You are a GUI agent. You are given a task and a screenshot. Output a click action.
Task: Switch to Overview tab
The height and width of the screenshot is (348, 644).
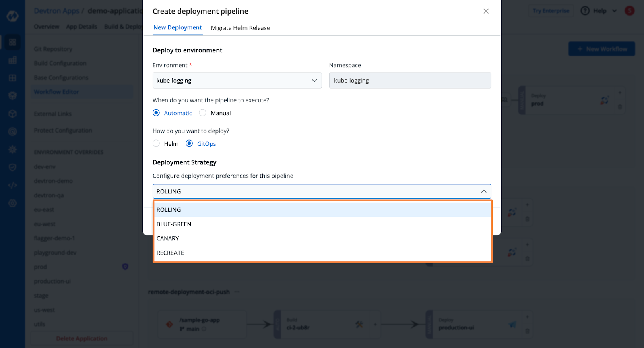pyautogui.click(x=46, y=27)
